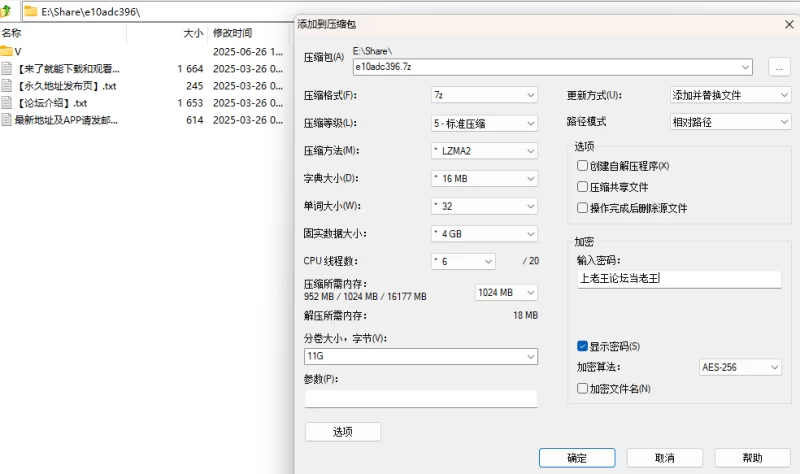Enable 创建自解压程序 checkbox

[582, 165]
